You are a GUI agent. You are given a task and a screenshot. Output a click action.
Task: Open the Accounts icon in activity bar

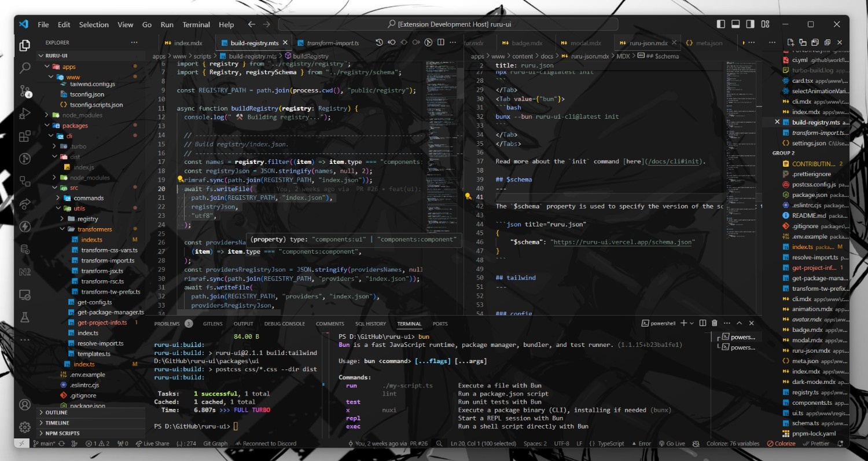click(x=25, y=405)
